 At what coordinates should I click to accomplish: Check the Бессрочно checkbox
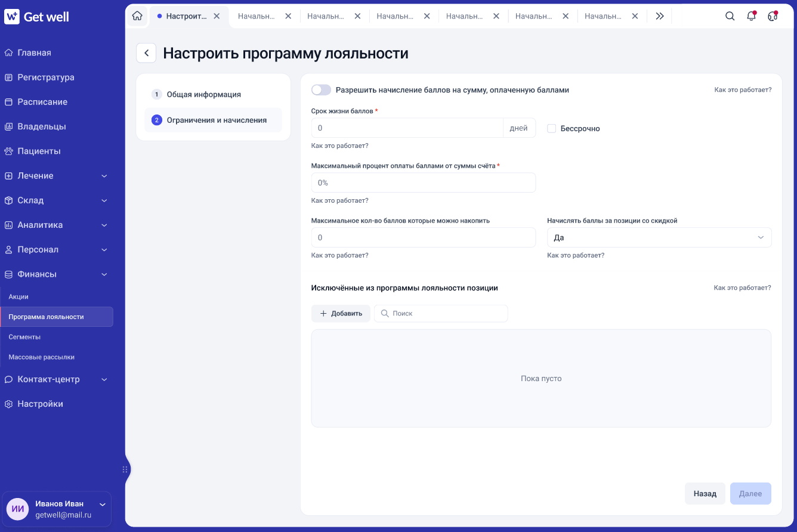[x=552, y=128]
